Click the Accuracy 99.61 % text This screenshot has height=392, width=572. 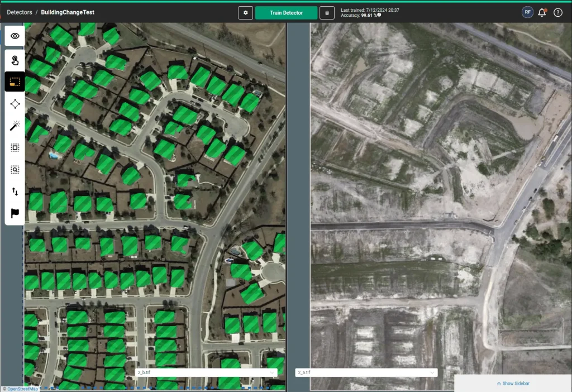coord(359,15)
